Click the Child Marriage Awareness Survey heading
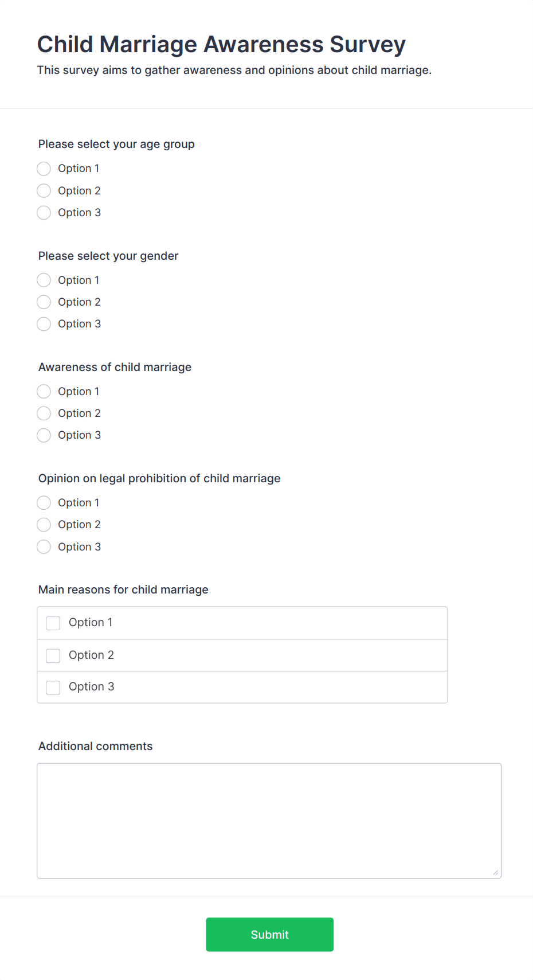Image resolution: width=533 pixels, height=980 pixels. (x=221, y=44)
